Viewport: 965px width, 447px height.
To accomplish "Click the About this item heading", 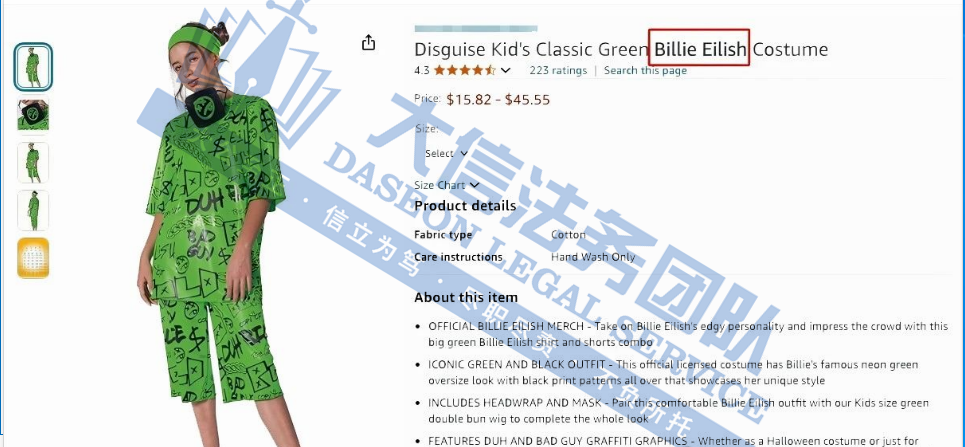I will [x=466, y=297].
